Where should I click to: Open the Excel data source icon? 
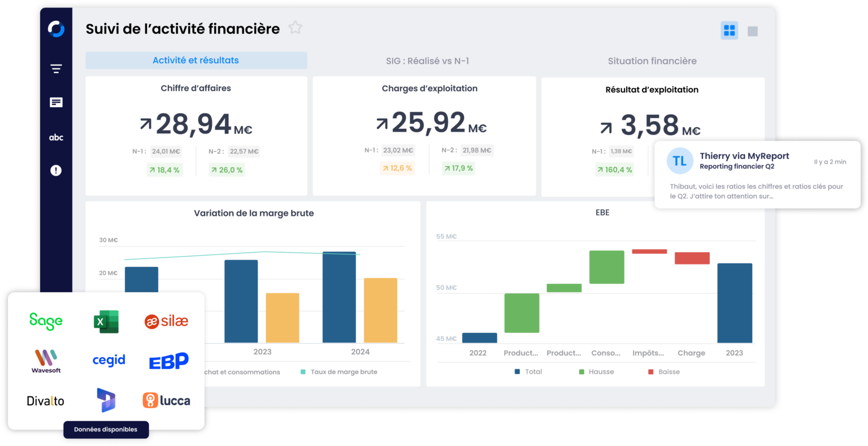click(107, 320)
